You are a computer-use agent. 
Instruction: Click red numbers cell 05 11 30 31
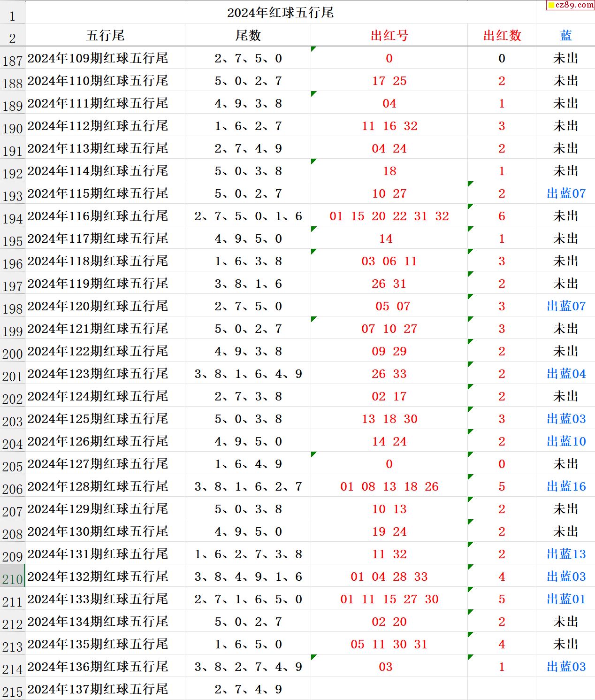point(389,644)
